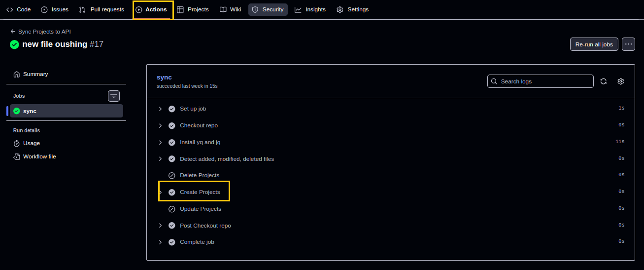Click the Usage stopwatch icon
The image size is (644, 270).
pos(17,143)
